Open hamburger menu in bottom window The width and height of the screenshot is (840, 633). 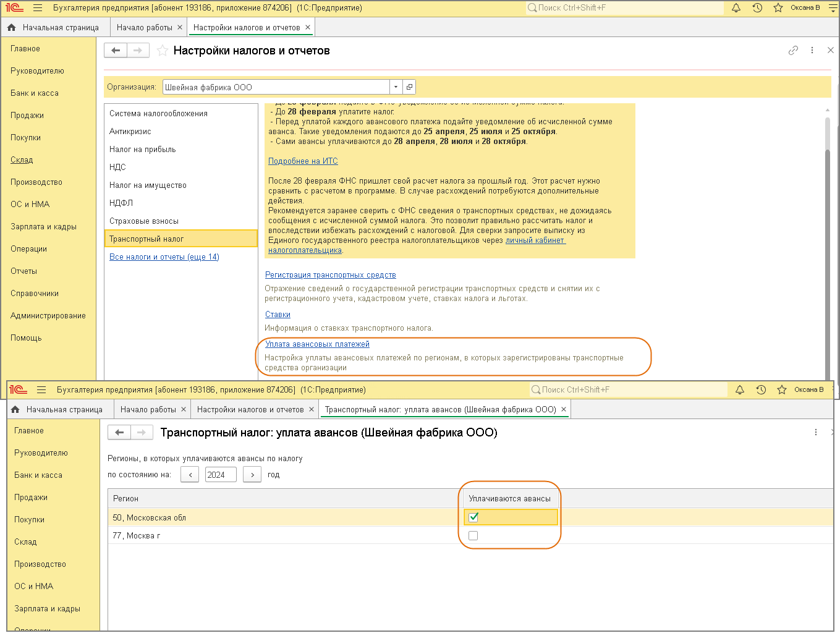tap(41, 390)
